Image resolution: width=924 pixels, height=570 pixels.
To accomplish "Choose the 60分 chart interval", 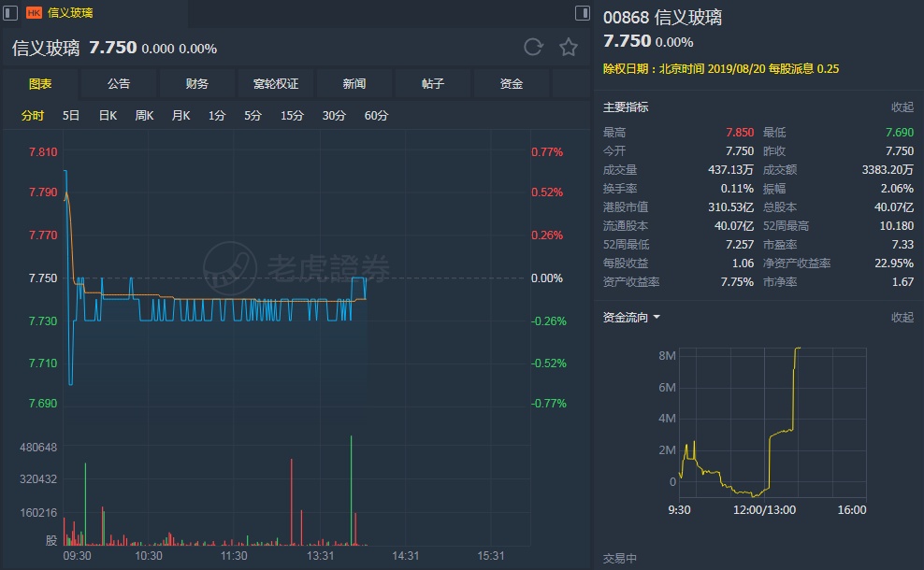I will [x=376, y=116].
